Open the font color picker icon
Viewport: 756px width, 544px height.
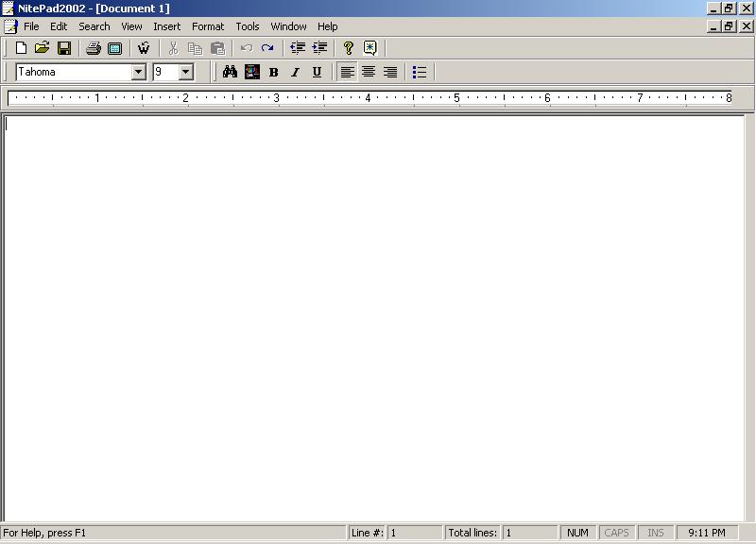point(252,72)
